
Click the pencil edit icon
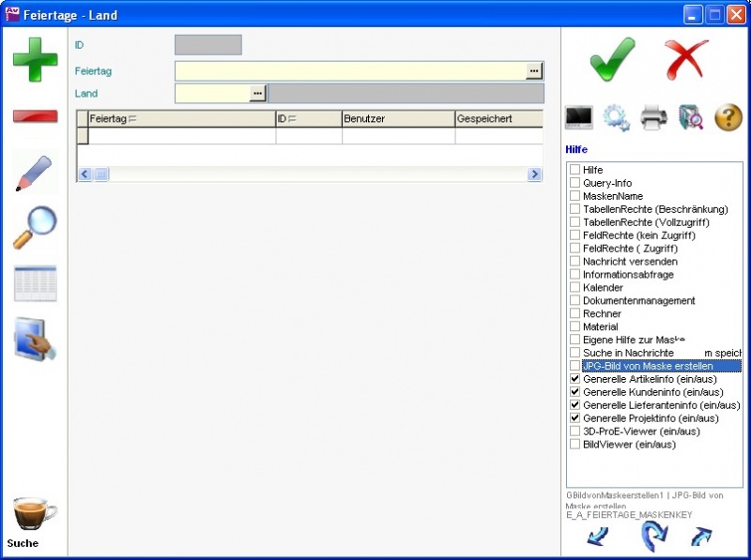[x=35, y=174]
